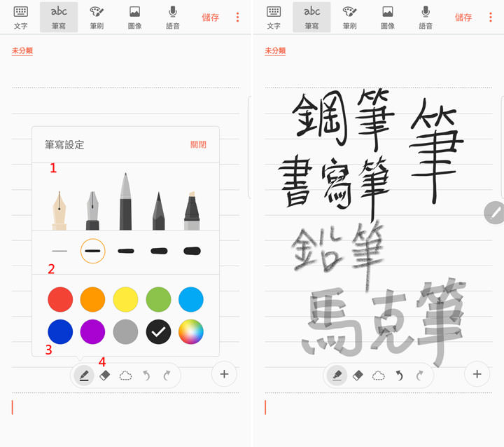The height and width of the screenshot is (447, 504).
Task: Switch to 筆寫 handwriting tab in left screen
Action: 59,18
